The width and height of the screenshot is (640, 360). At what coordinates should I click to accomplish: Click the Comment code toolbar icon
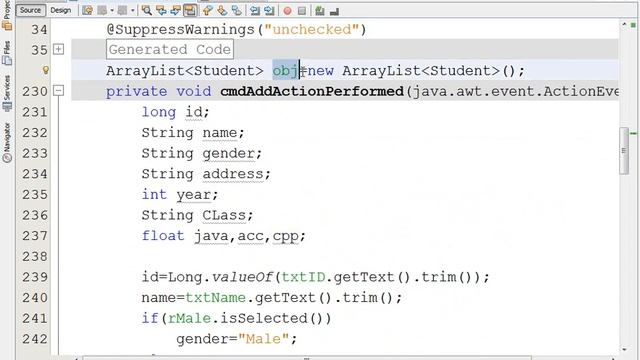click(x=320, y=11)
